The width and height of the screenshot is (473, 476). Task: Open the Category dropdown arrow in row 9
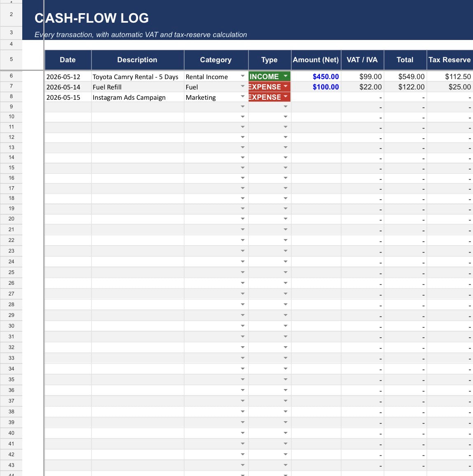243,107
